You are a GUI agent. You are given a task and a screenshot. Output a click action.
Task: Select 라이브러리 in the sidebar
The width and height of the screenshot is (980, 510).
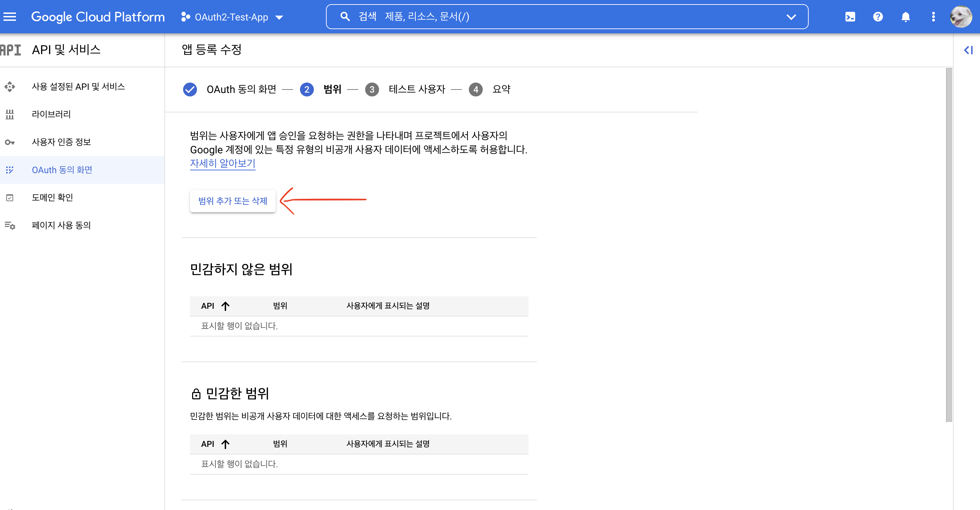[51, 114]
